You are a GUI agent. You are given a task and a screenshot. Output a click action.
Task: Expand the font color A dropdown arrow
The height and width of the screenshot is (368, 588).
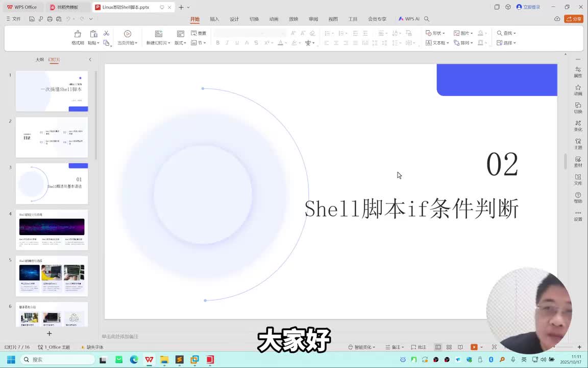[286, 43]
